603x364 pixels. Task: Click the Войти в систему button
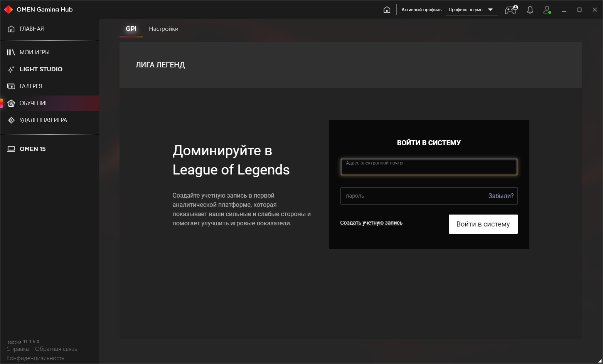483,224
